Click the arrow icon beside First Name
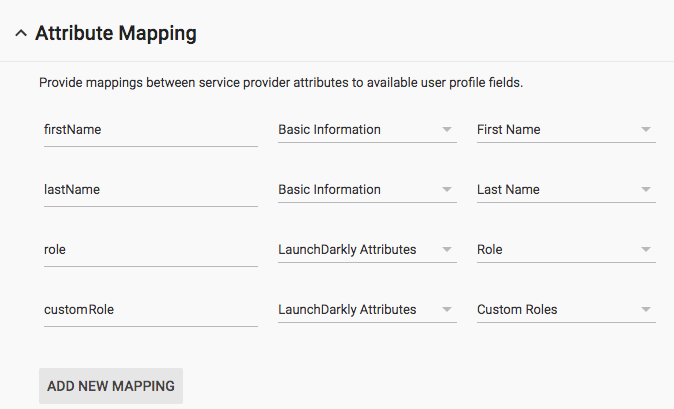The width and height of the screenshot is (674, 409). point(646,130)
